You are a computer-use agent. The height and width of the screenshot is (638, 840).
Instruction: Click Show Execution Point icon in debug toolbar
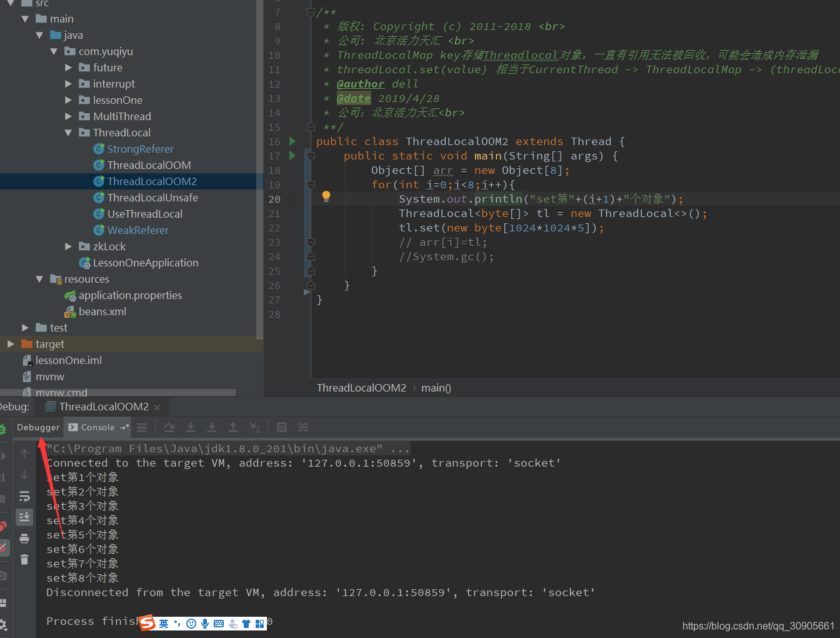tap(142, 427)
